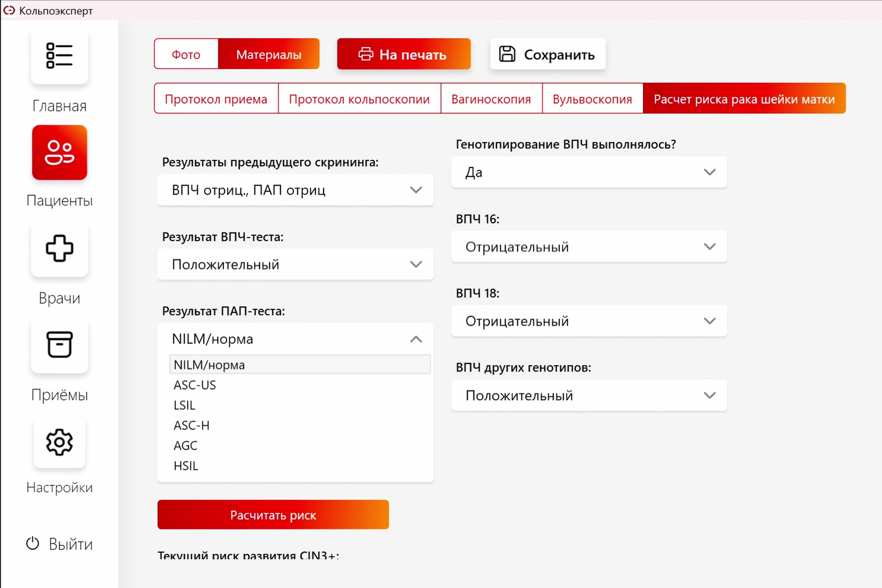882x588 pixels.
Task: Open the Врачи medical cross icon
Action: coord(59,248)
